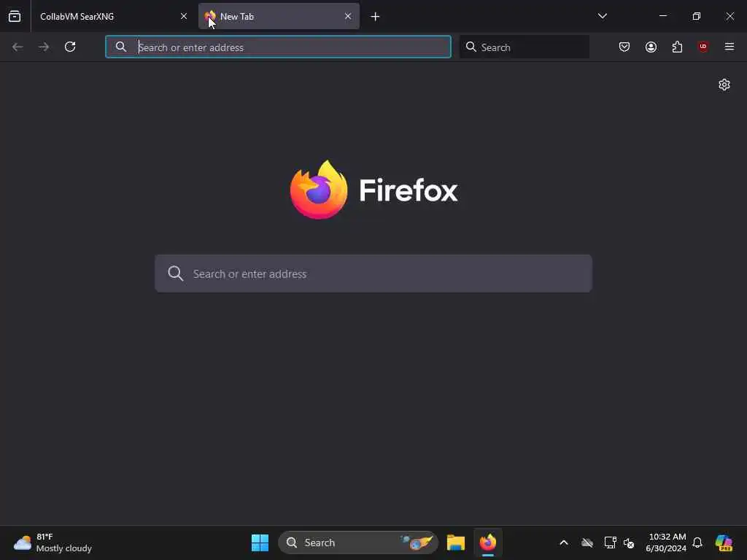The height and width of the screenshot is (560, 747).
Task: Switch to the CollabVM SearXNG tab
Action: pyautogui.click(x=112, y=16)
